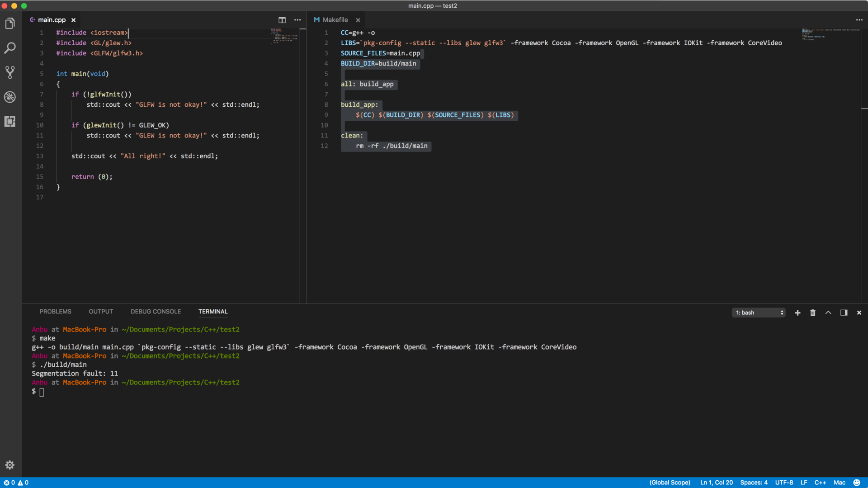Click line number 9 in Makefile gutter
Screen dimensions: 868x488
(326, 115)
